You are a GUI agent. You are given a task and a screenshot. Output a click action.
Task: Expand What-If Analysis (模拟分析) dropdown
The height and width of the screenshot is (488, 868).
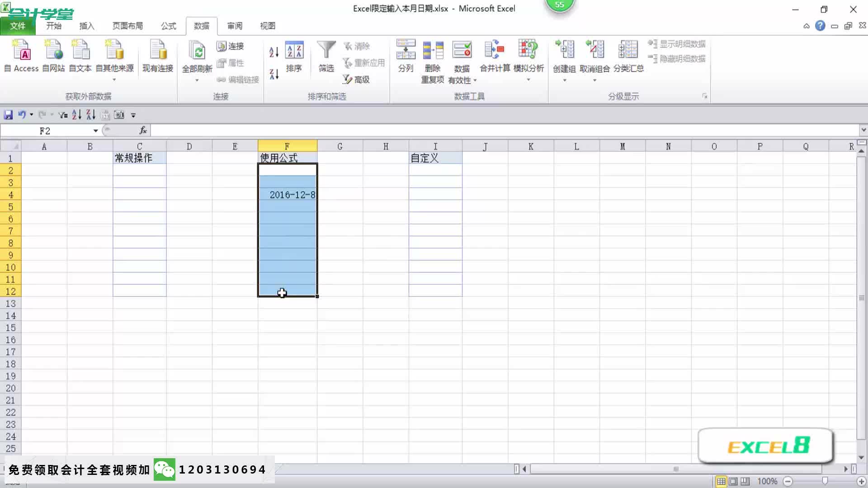pos(528,80)
